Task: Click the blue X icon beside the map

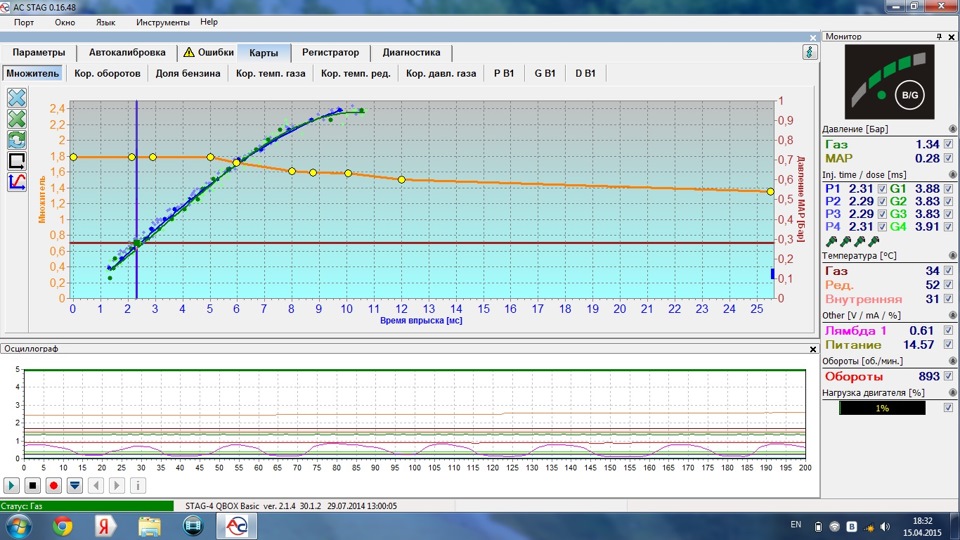Action: [17, 98]
